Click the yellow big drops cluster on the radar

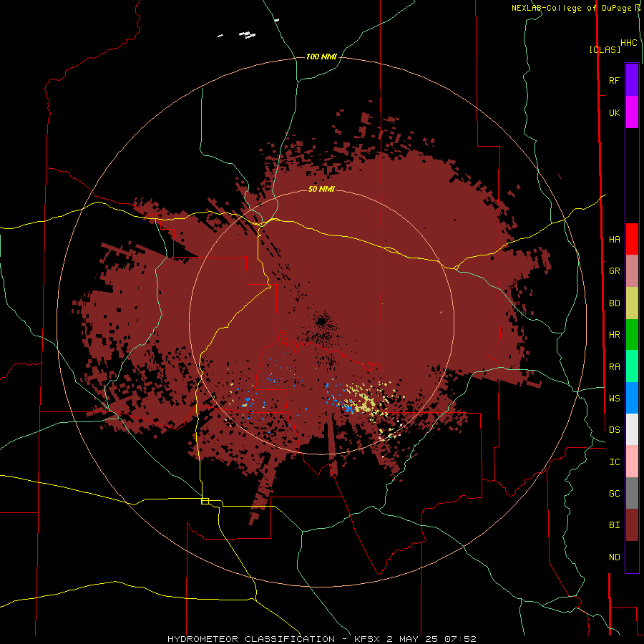tap(367, 401)
